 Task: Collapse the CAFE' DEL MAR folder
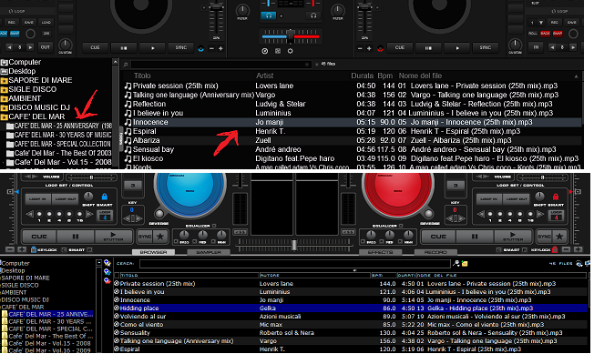pyautogui.click(x=5, y=116)
